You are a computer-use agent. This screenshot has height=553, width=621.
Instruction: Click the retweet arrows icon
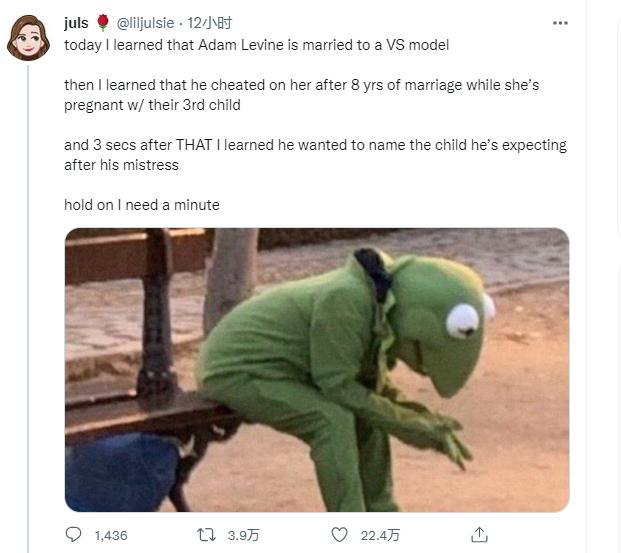tap(207, 535)
